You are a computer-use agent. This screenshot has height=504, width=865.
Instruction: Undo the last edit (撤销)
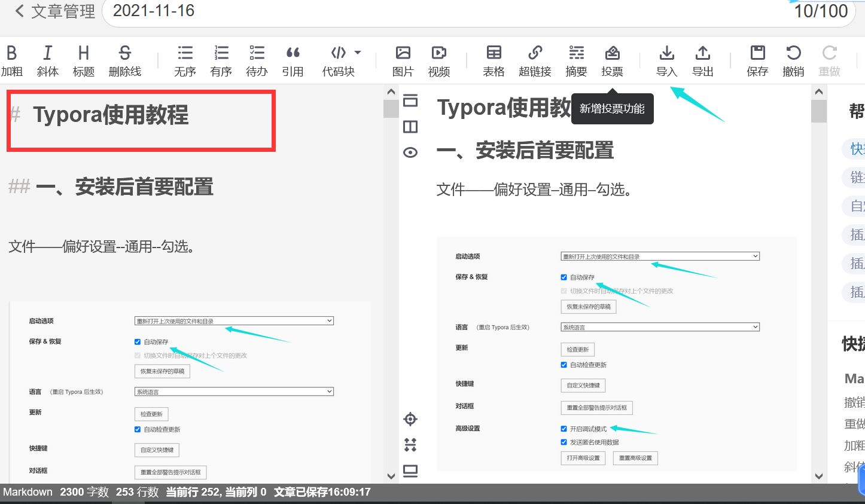794,61
